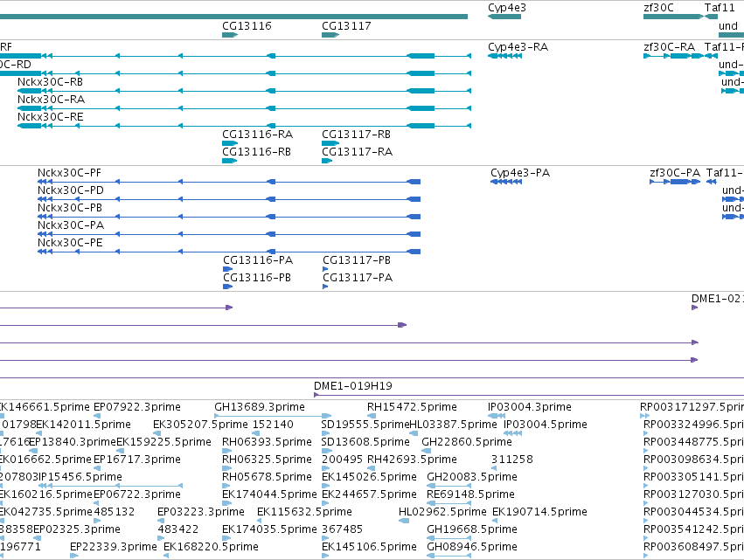Open EST SD13608.5prime label
Viewport: 744px width, 560px height.
(365, 442)
